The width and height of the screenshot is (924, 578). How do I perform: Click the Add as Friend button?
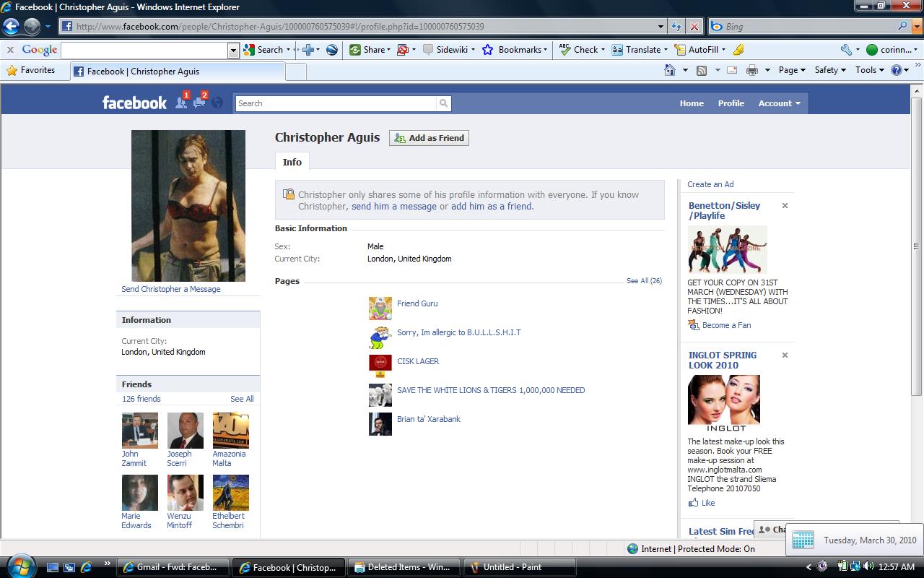[x=429, y=138]
